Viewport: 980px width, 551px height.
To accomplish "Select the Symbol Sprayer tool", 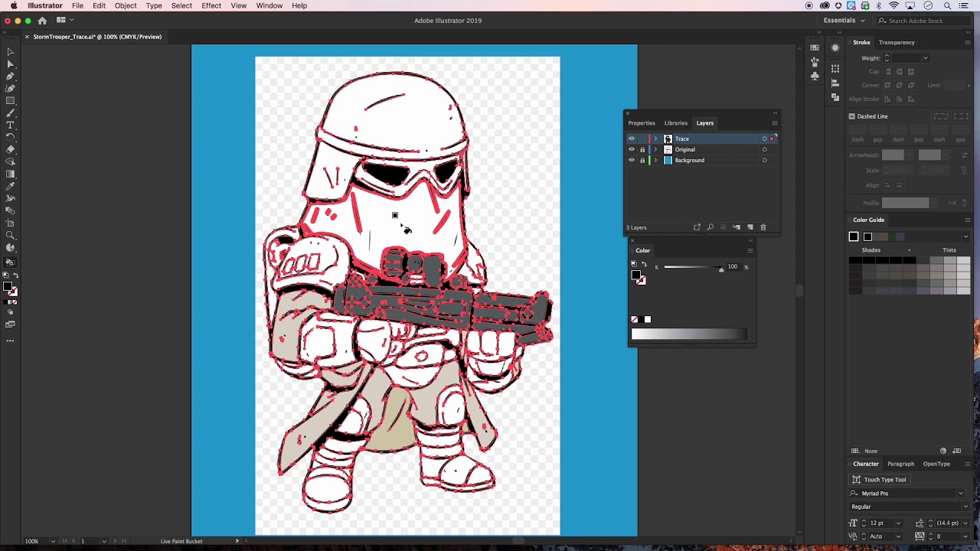I will point(10,198).
